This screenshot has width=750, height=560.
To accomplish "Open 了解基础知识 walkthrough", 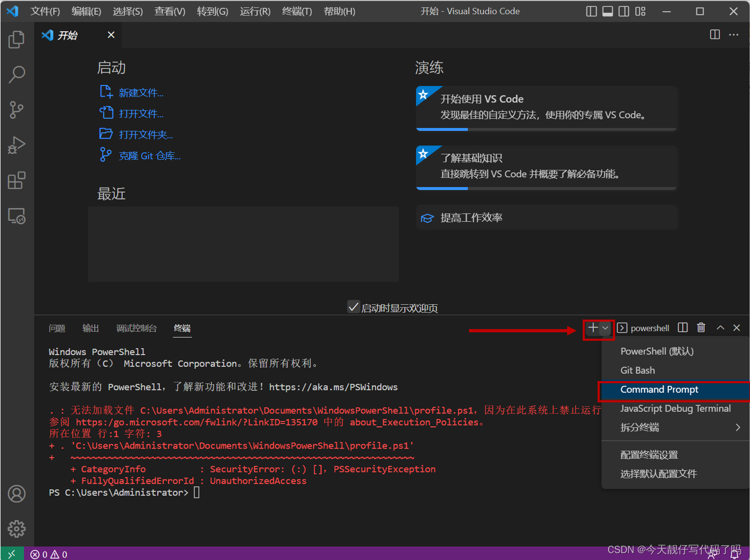I will [547, 168].
